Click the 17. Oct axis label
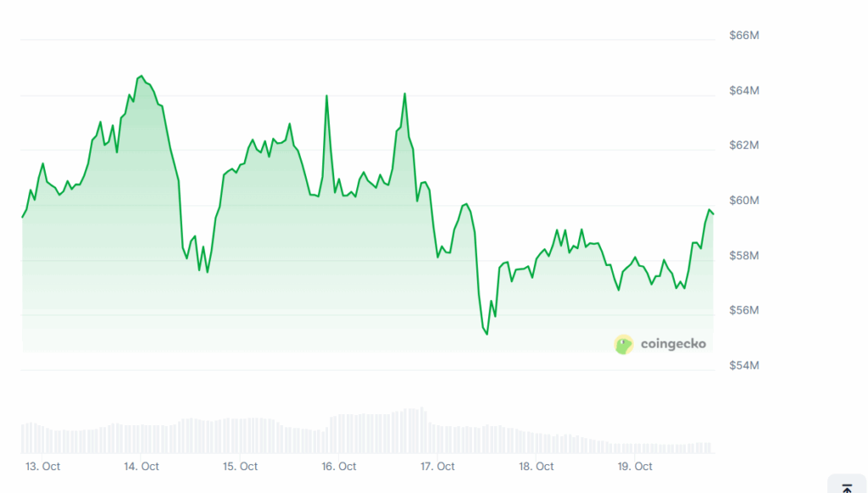The height and width of the screenshot is (493, 868). (437, 466)
